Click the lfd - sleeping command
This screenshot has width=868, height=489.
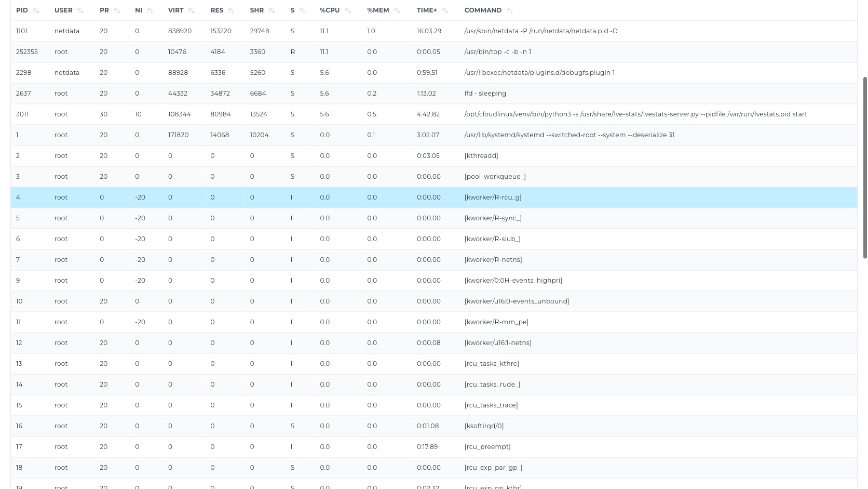(485, 94)
